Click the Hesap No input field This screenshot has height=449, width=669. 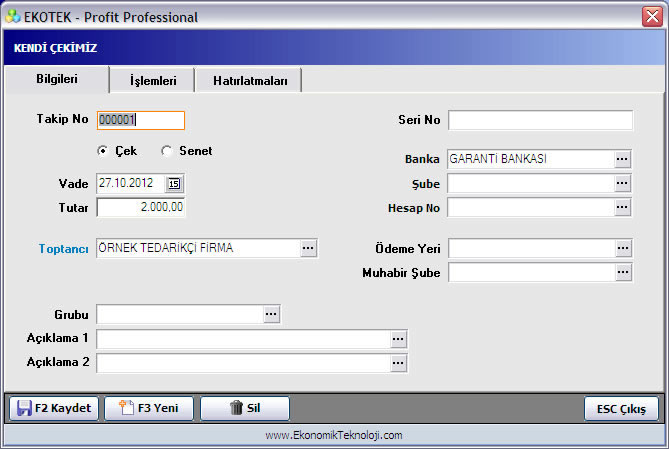click(x=531, y=207)
